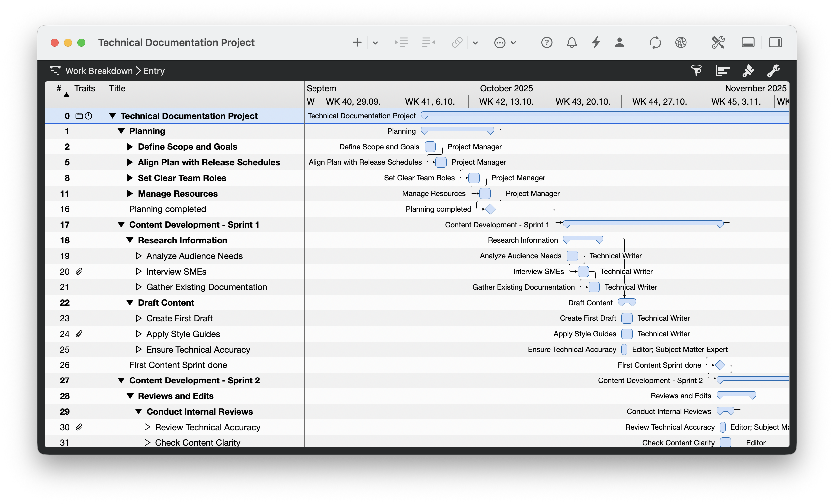Click the Entry breadcrumb item
Image resolution: width=834 pixels, height=504 pixels.
[x=154, y=71]
